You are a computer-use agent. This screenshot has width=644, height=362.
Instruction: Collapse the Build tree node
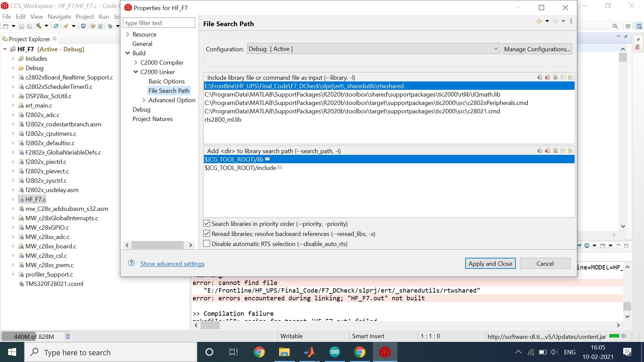(x=128, y=53)
